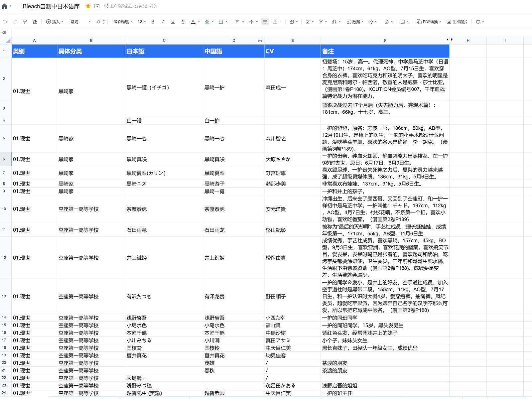Select the 中国語 header cell
The width and height of the screenshot is (532, 399).
[x=234, y=51]
